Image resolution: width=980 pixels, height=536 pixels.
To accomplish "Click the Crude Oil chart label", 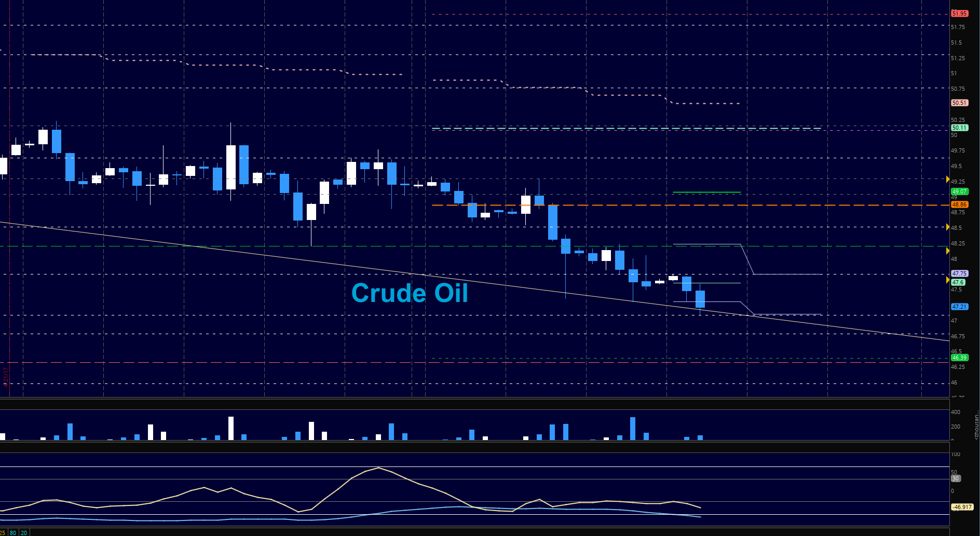I will pos(410,293).
